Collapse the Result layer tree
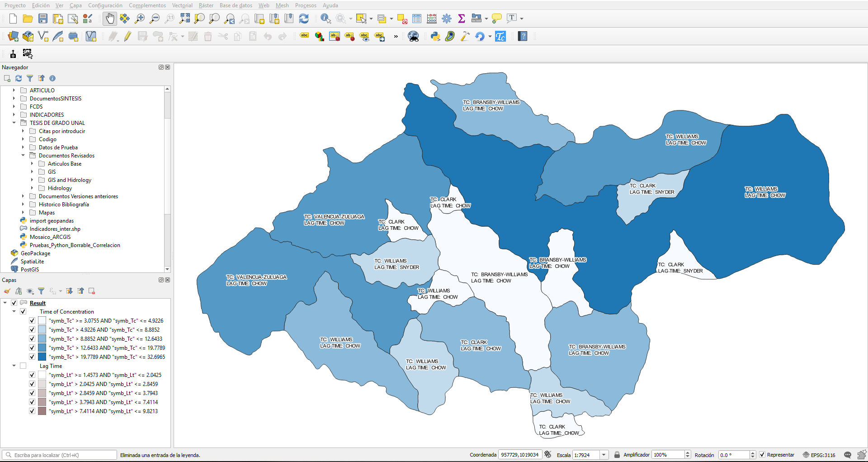868x462 pixels. click(5, 303)
